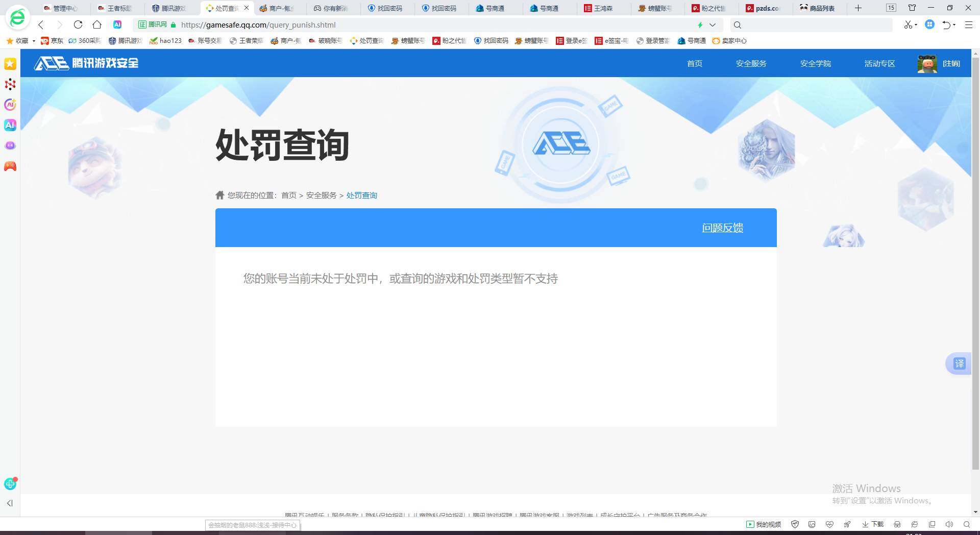Click the green lightning speed-mode icon
The height and width of the screenshot is (535, 980).
(x=700, y=25)
